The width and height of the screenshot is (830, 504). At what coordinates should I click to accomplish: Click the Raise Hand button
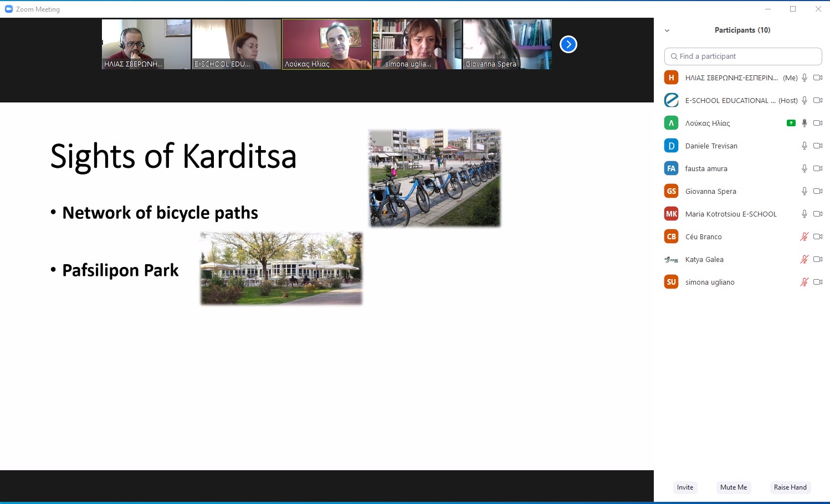tap(790, 487)
